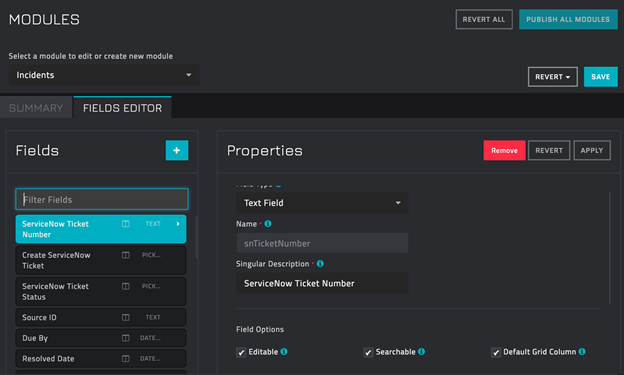Switch to the SUMMARY tab
This screenshot has width=624, height=375.
coord(36,108)
